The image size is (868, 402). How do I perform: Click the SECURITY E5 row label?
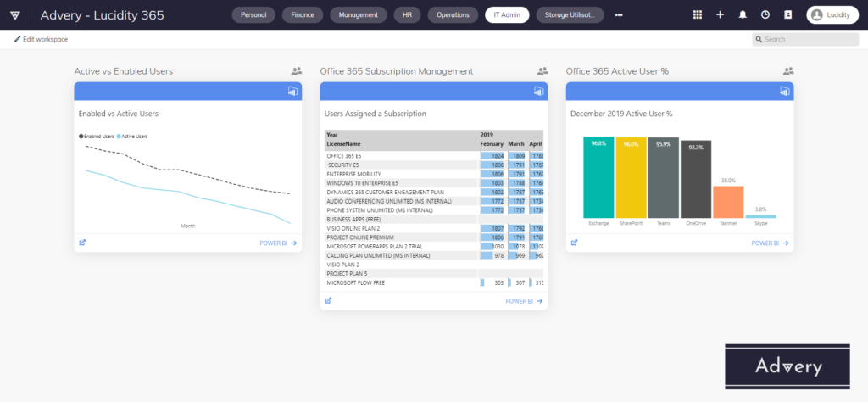[x=343, y=165]
